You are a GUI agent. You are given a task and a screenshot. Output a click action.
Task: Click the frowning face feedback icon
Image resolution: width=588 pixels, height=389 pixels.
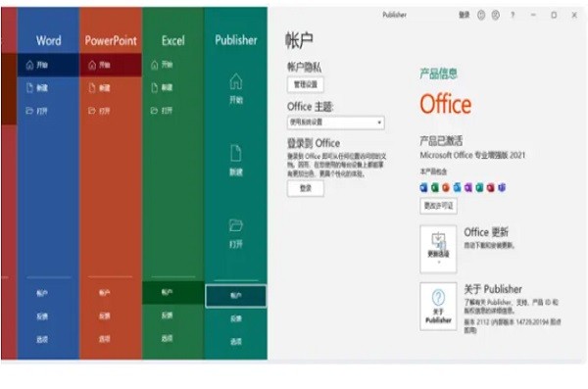tap(495, 15)
